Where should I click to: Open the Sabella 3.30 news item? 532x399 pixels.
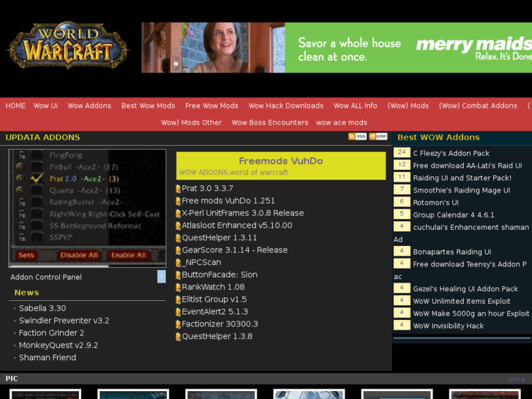pyautogui.click(x=42, y=308)
